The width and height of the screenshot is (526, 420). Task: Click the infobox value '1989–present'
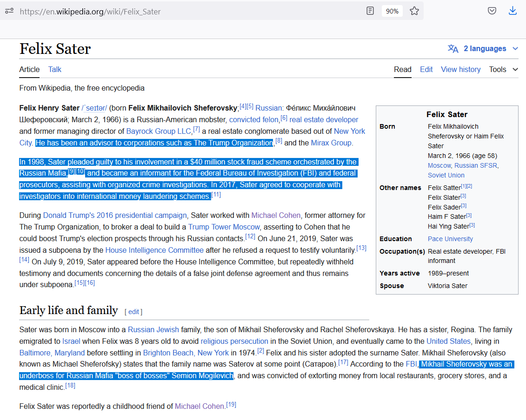pyautogui.click(x=448, y=274)
